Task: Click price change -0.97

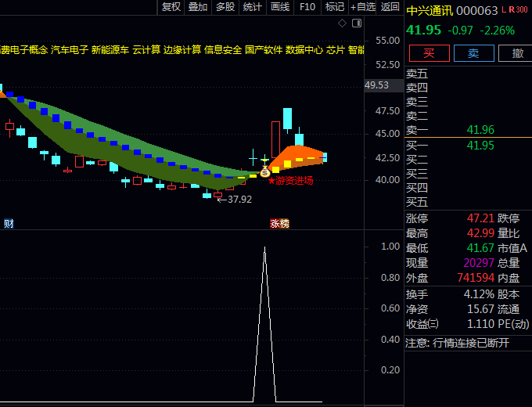Action: (460, 31)
